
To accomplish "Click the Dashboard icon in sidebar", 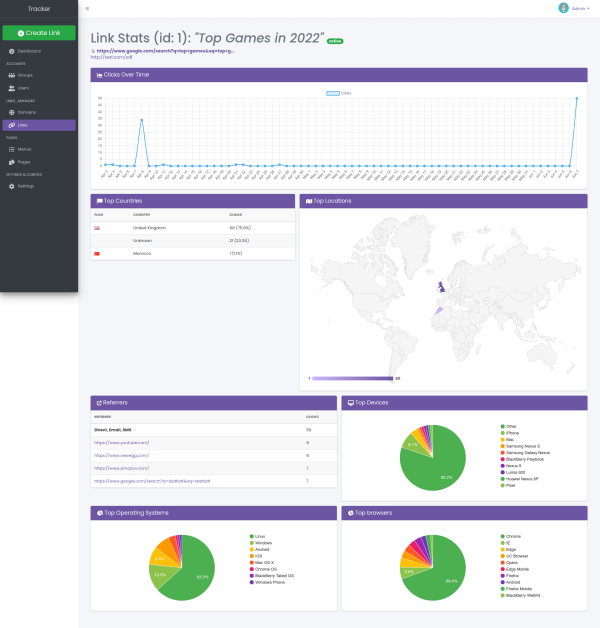I will (11, 51).
